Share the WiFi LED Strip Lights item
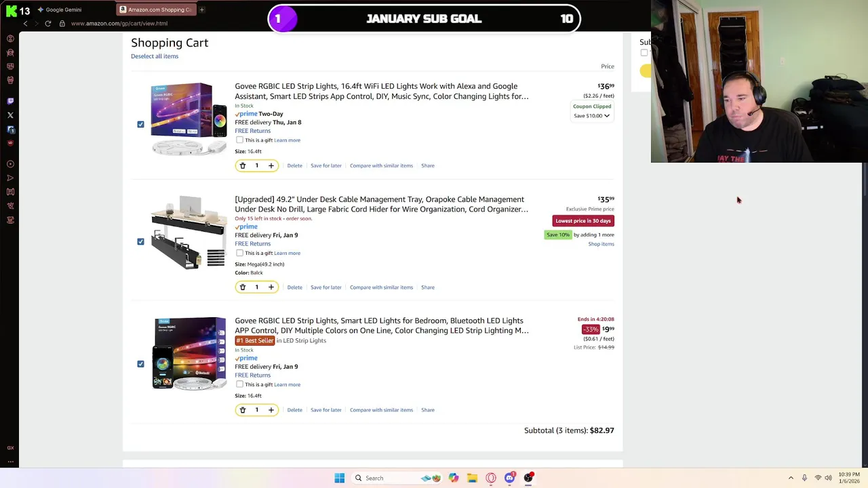 [x=428, y=165]
